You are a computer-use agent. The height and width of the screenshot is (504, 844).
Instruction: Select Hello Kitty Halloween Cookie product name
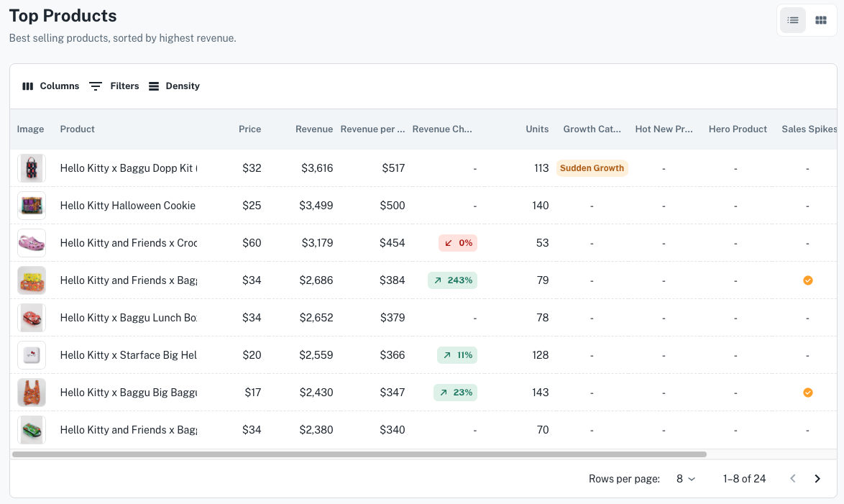point(127,206)
